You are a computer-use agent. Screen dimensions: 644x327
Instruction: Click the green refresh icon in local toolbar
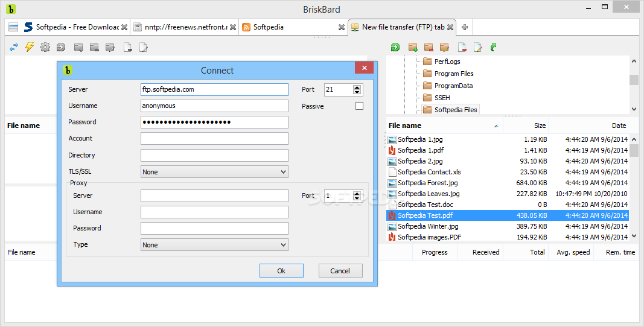point(395,47)
